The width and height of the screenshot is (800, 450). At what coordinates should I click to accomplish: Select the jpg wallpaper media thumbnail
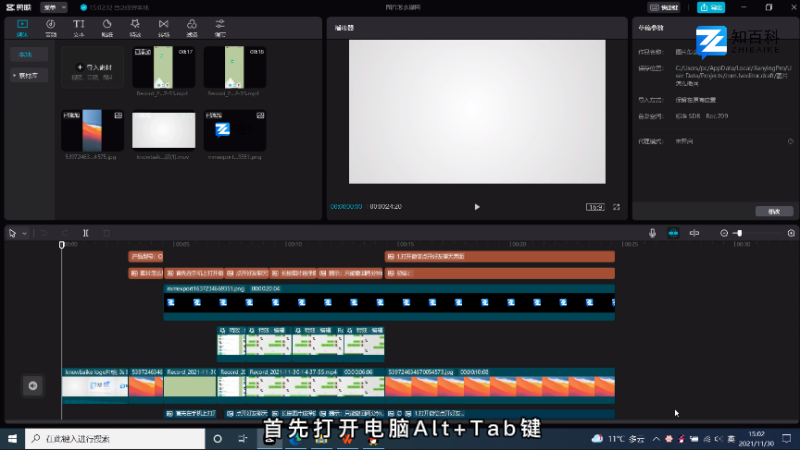click(92, 131)
